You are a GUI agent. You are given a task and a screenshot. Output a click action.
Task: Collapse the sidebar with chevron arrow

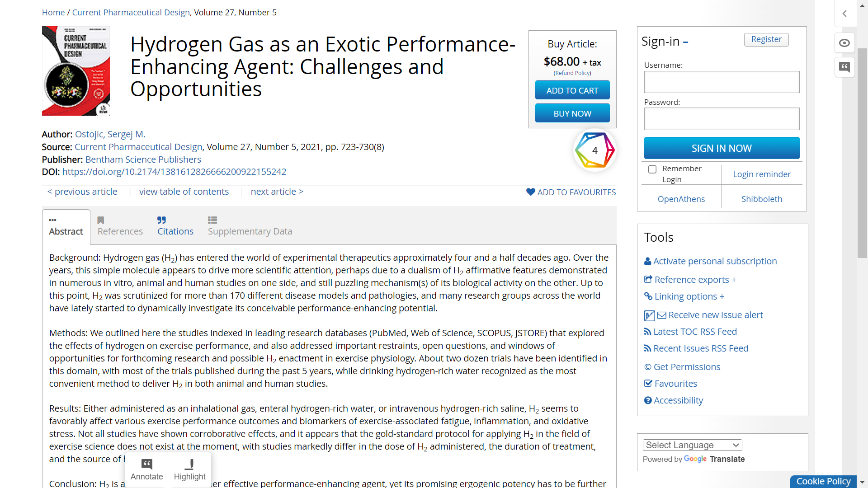pyautogui.click(x=844, y=14)
